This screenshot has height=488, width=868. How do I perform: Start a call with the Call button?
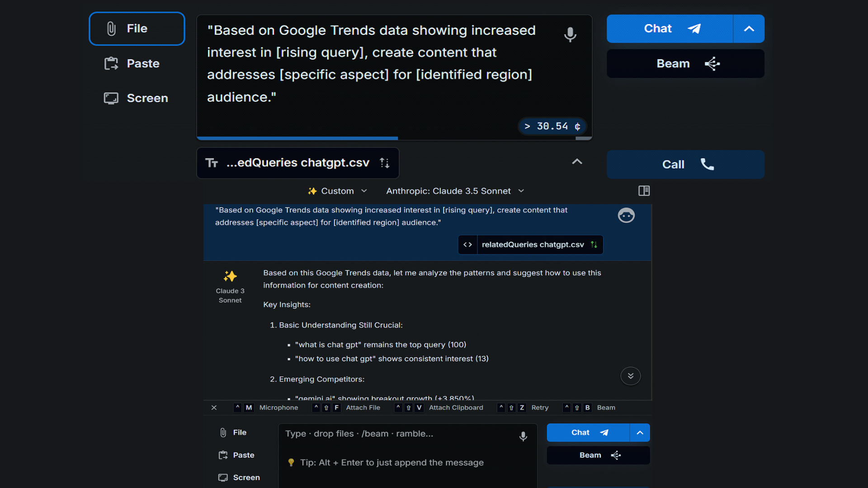point(685,164)
